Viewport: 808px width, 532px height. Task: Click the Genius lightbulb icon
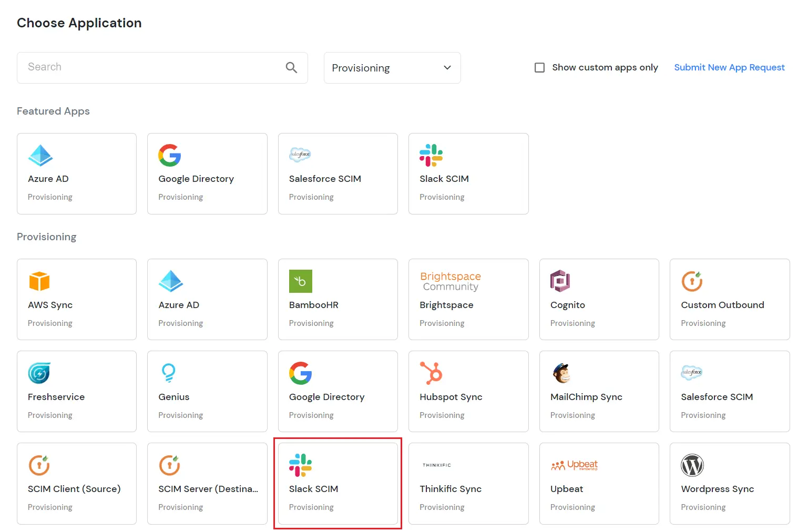tap(168, 373)
